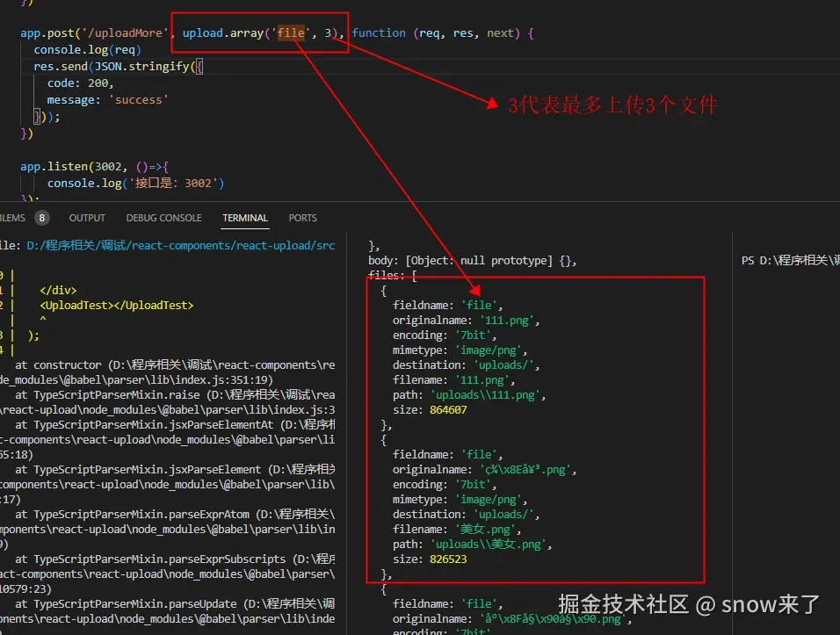Click the TypeScriptParserMixin.parseExprSubscripts stack line
This screenshot has width=840, height=635.
[x=175, y=559]
